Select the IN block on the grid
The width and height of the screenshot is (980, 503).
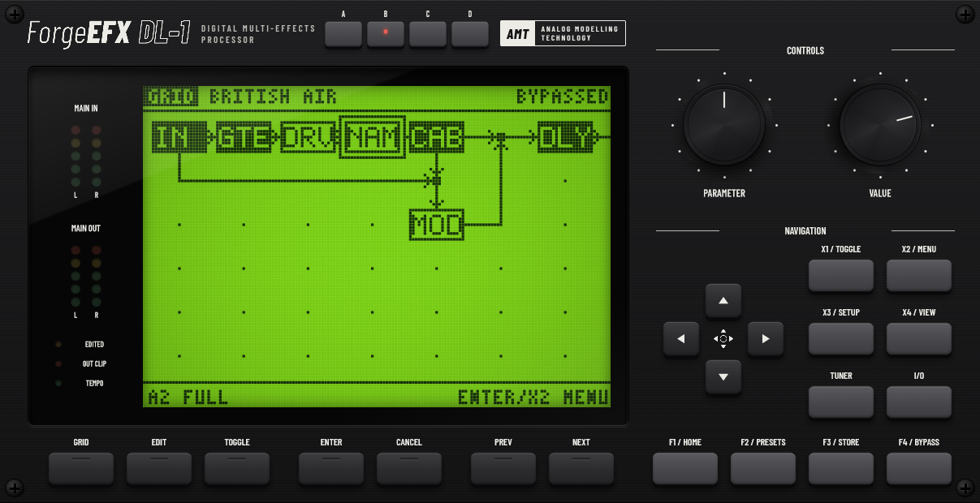179,137
